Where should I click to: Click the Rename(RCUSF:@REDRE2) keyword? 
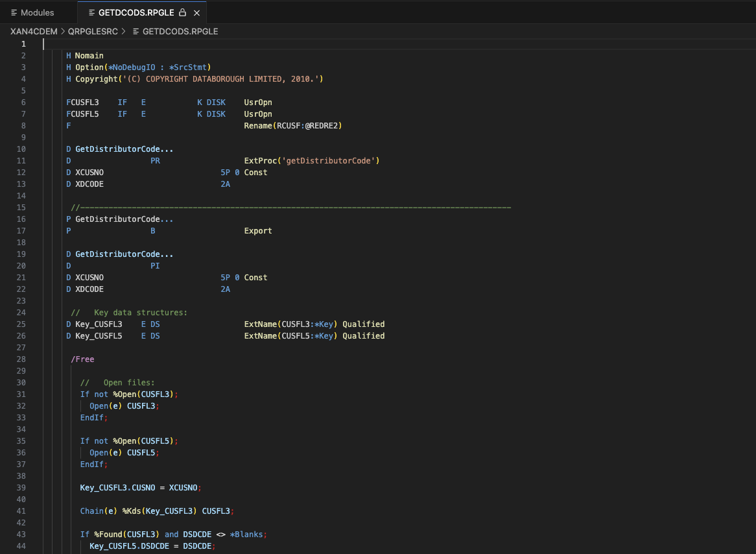(x=292, y=126)
